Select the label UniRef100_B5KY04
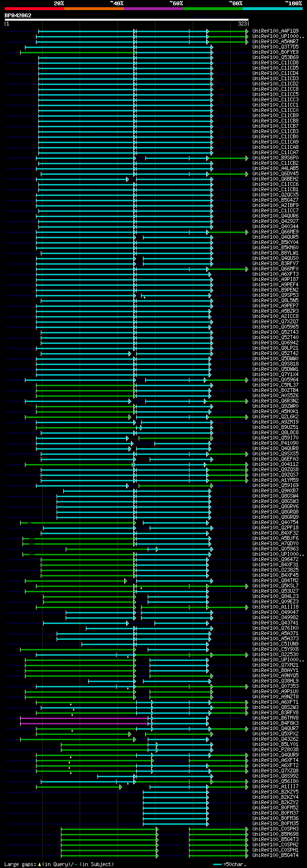 275,243
